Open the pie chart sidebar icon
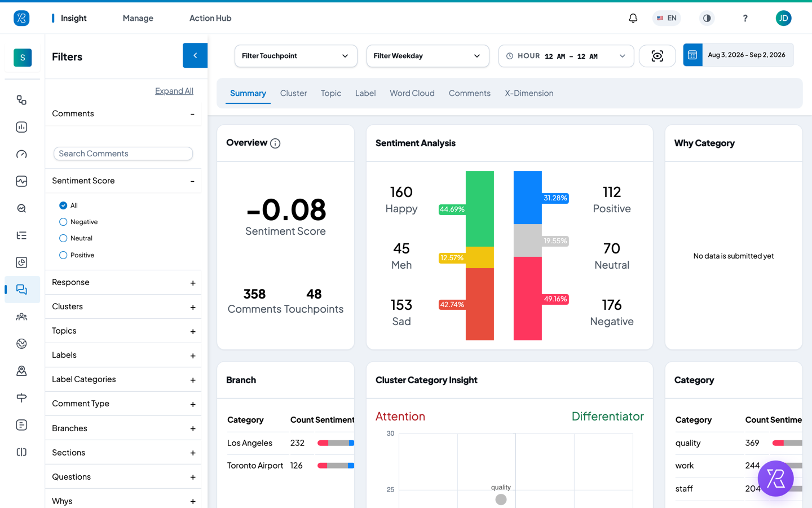The image size is (812, 508). click(x=21, y=262)
